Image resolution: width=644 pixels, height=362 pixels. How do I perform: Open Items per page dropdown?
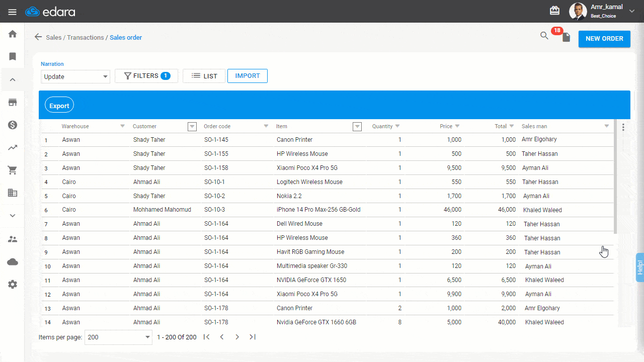pyautogui.click(x=118, y=337)
